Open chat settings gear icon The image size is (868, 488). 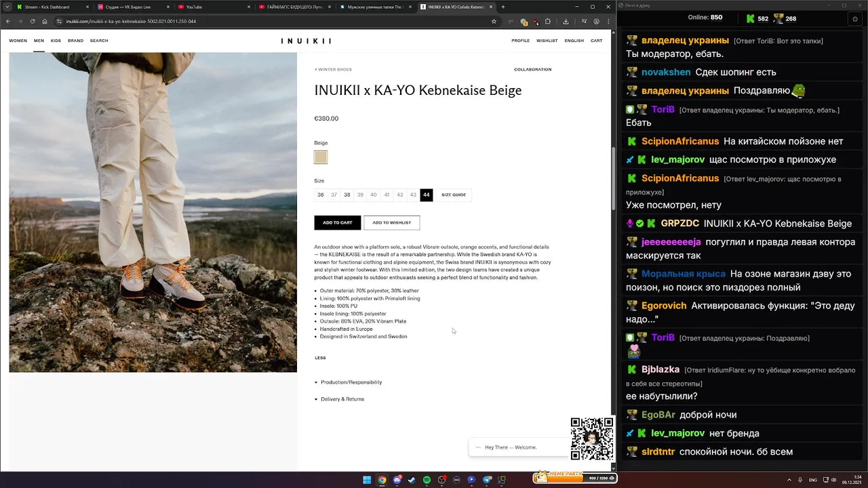pyautogui.click(x=855, y=19)
